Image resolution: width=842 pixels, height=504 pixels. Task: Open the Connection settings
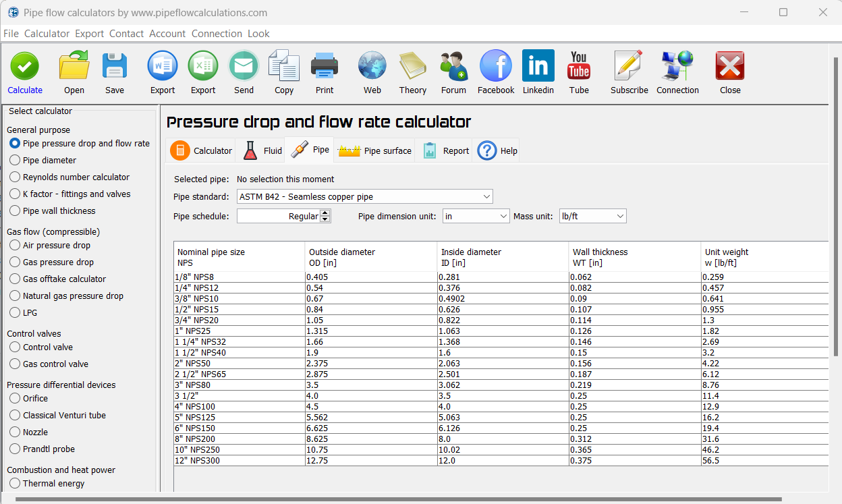pyautogui.click(x=677, y=72)
